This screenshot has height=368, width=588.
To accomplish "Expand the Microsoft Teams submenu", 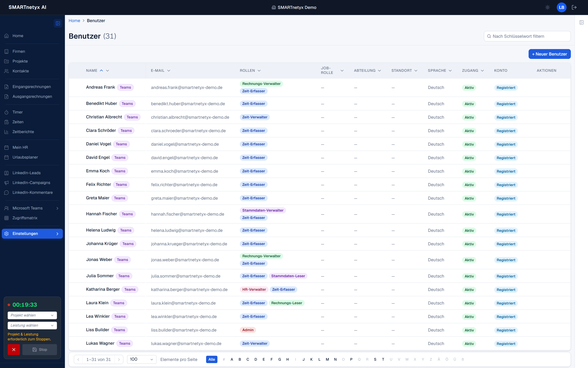I will tap(57, 208).
